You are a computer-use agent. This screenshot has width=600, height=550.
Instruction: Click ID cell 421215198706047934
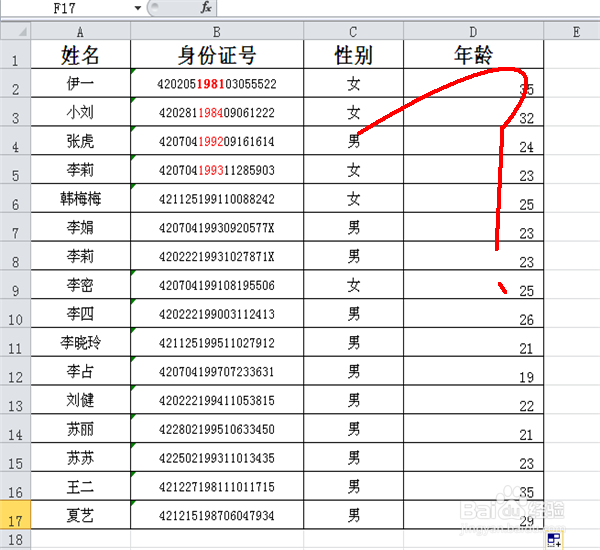tap(217, 515)
